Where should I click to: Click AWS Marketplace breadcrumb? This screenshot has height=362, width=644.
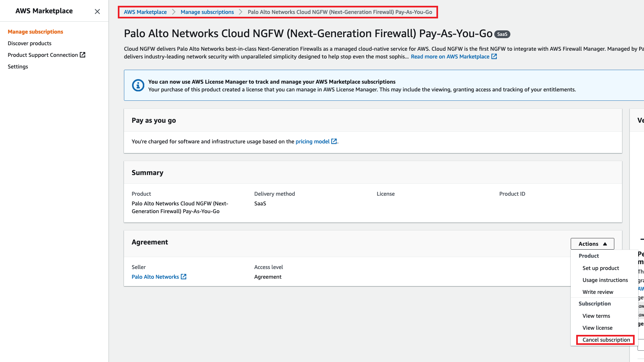pyautogui.click(x=145, y=12)
